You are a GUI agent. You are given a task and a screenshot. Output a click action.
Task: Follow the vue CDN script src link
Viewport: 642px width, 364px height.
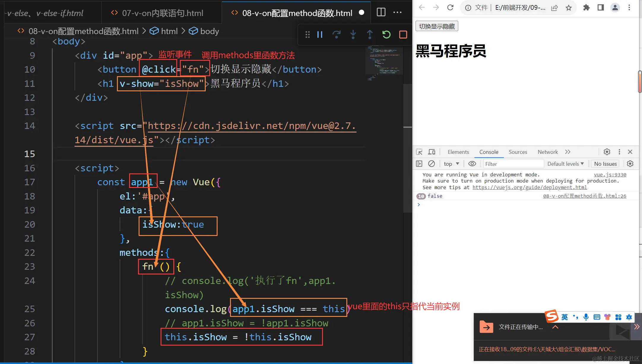pyautogui.click(x=215, y=133)
